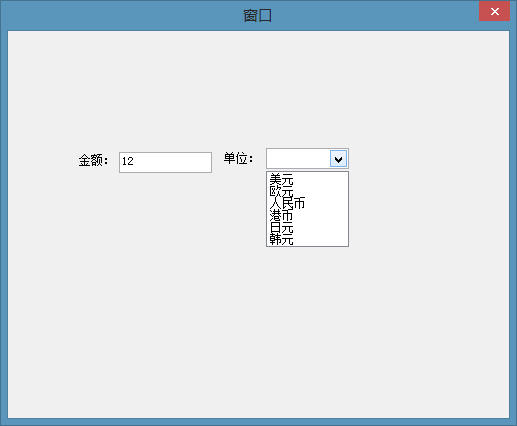Place the cursor after the value 12
This screenshot has width=517, height=426.
tap(135, 161)
